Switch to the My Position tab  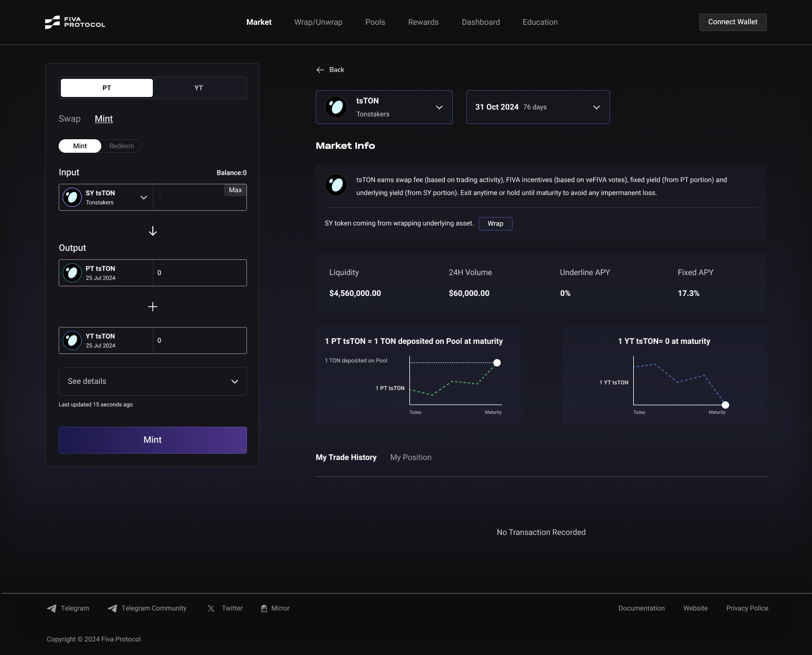click(411, 457)
